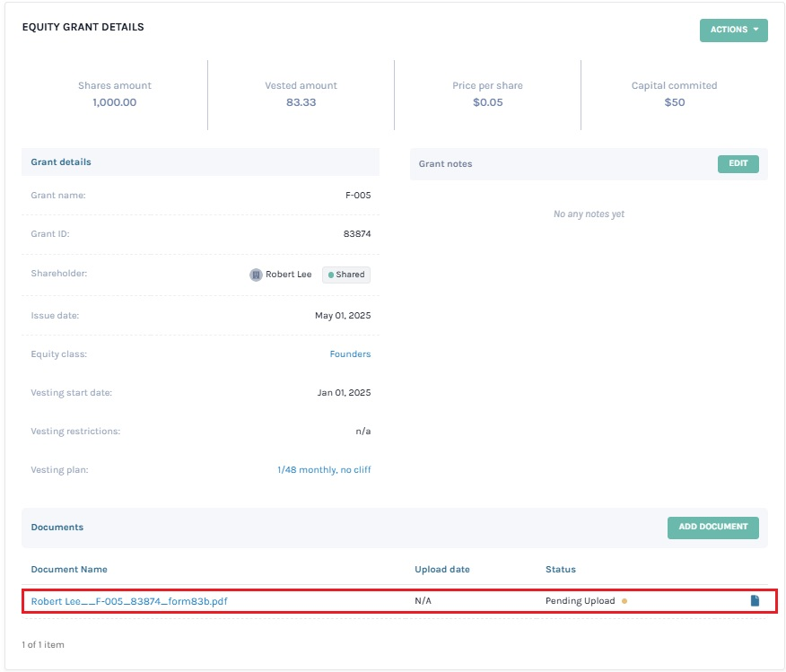Click the Grant ID value 83874

(x=357, y=233)
